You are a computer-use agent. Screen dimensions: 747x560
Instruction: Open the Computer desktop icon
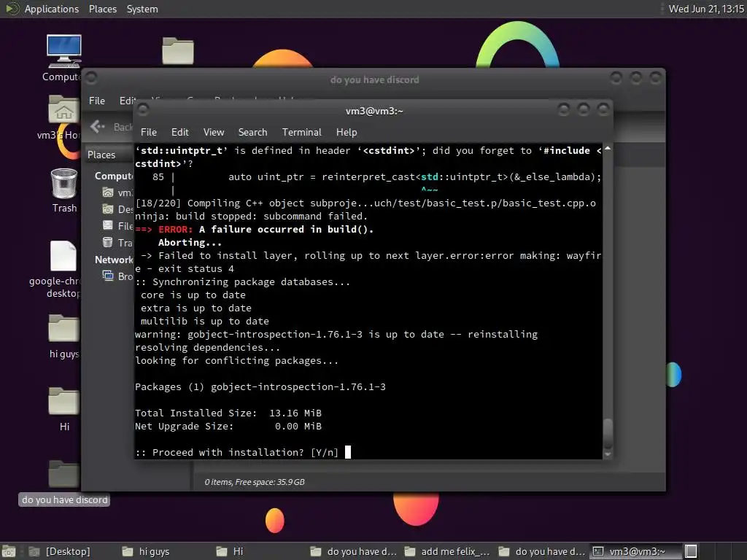pyautogui.click(x=64, y=52)
